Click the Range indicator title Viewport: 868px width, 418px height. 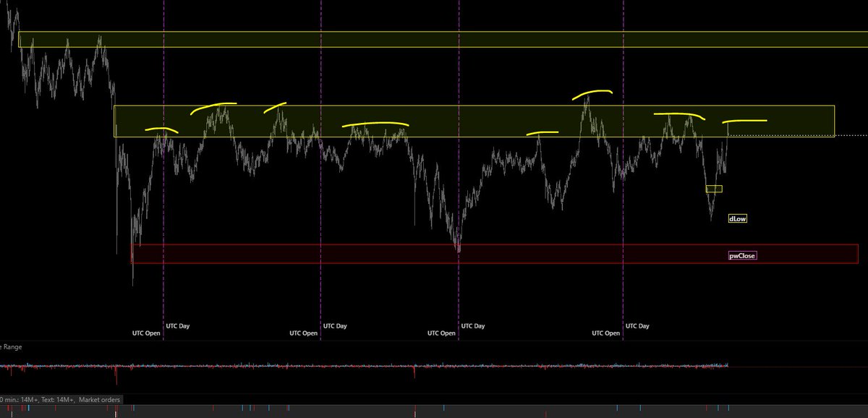point(11,347)
